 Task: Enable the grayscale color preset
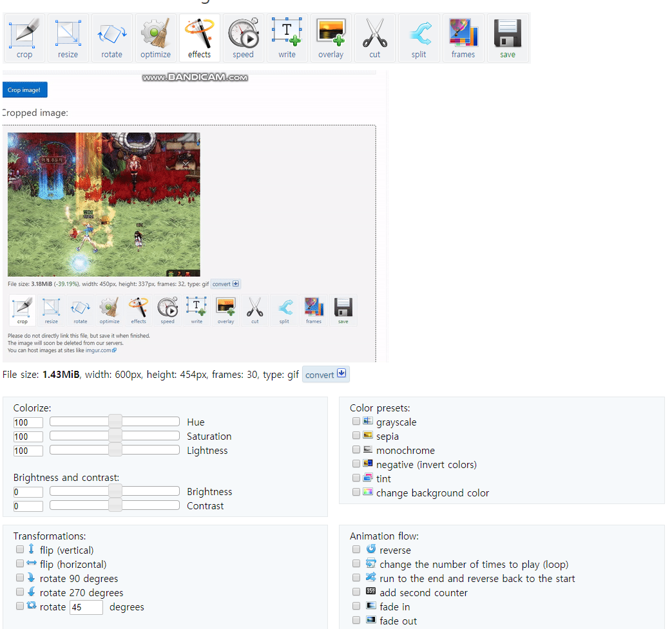point(356,422)
